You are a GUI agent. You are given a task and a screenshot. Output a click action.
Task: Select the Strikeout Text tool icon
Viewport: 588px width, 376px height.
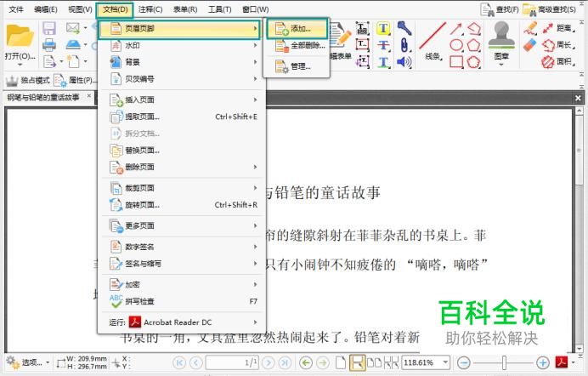383,45
